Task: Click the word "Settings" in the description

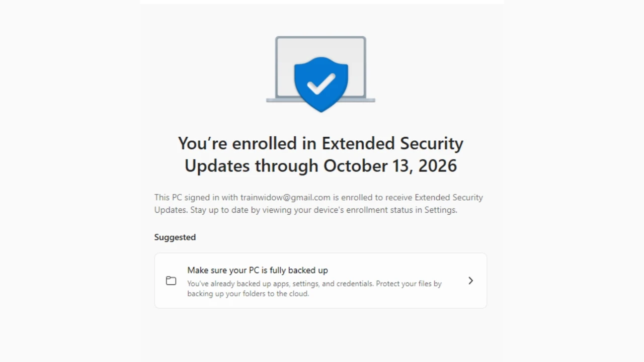Action: [440, 210]
